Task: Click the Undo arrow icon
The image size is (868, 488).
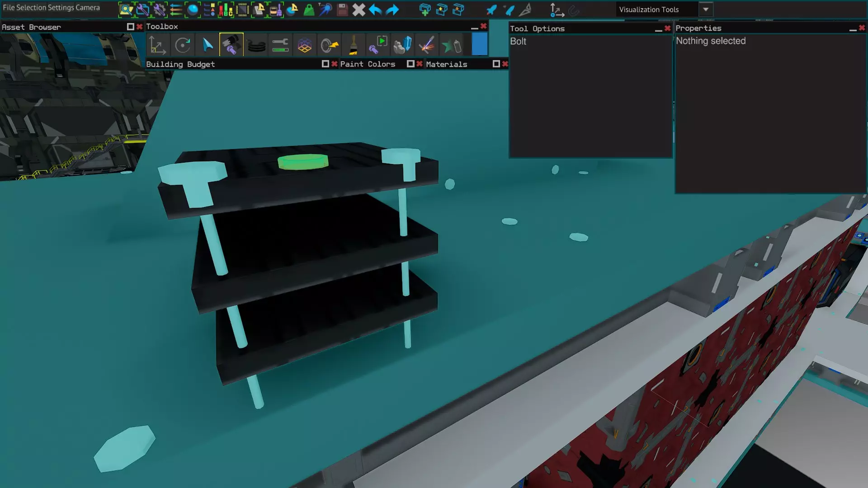Action: tap(375, 9)
